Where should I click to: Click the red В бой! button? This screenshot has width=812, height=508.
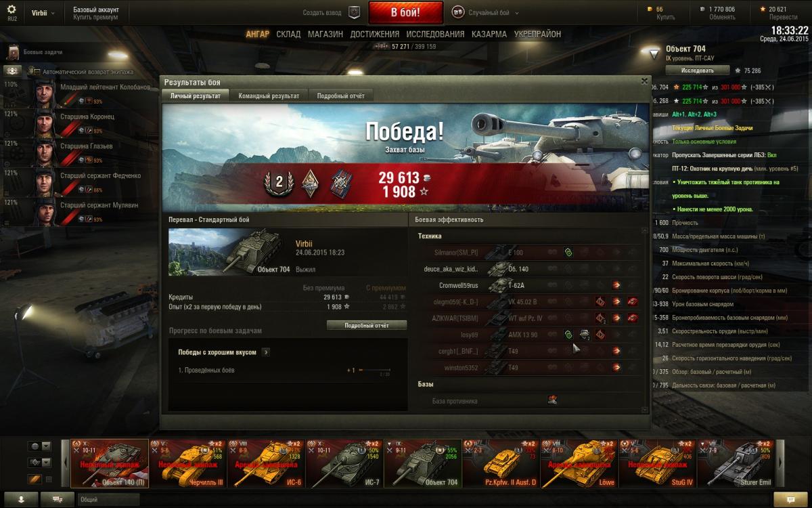(x=405, y=12)
